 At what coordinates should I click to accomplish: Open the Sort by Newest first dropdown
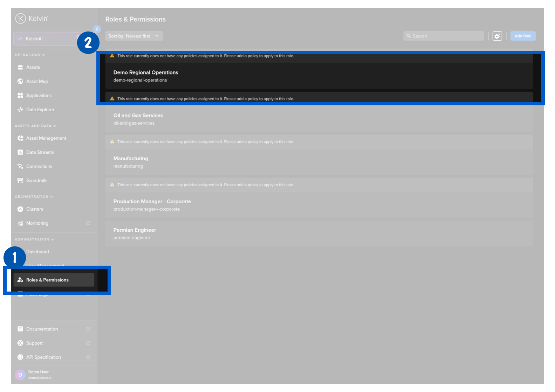[x=134, y=36]
